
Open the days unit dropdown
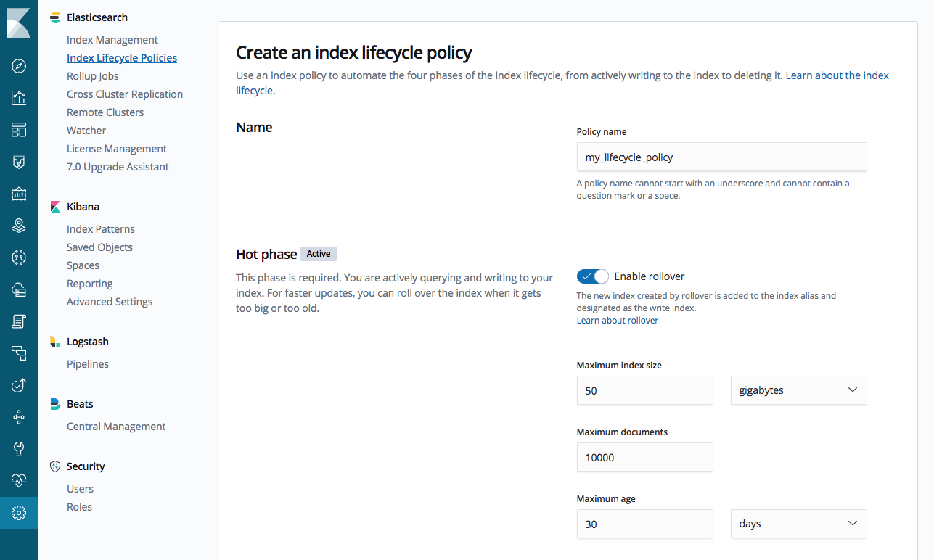[x=798, y=523]
